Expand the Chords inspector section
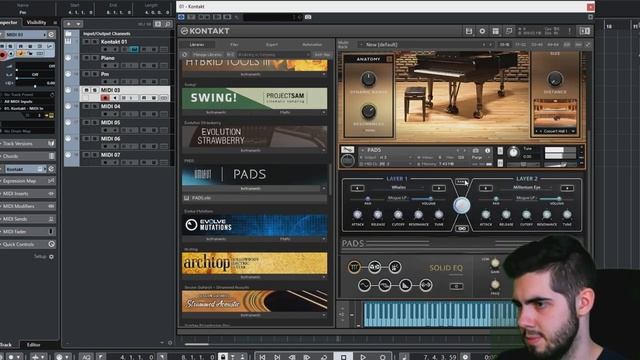 (27, 156)
